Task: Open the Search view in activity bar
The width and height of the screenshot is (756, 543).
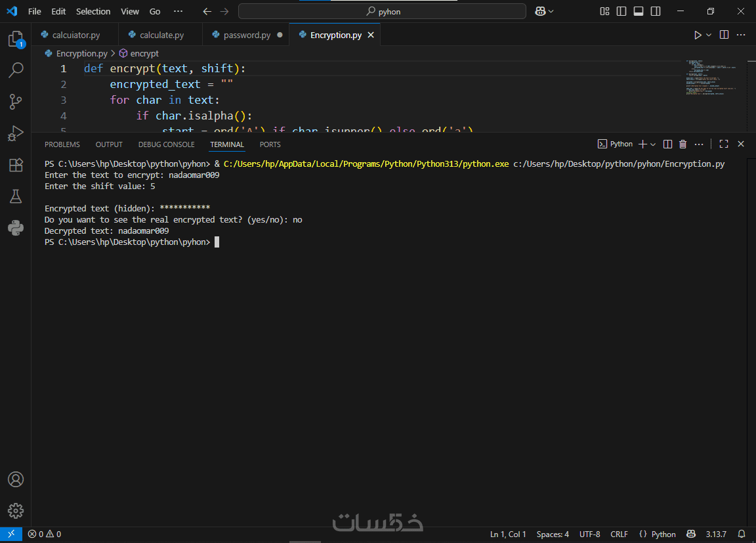Action: point(16,70)
